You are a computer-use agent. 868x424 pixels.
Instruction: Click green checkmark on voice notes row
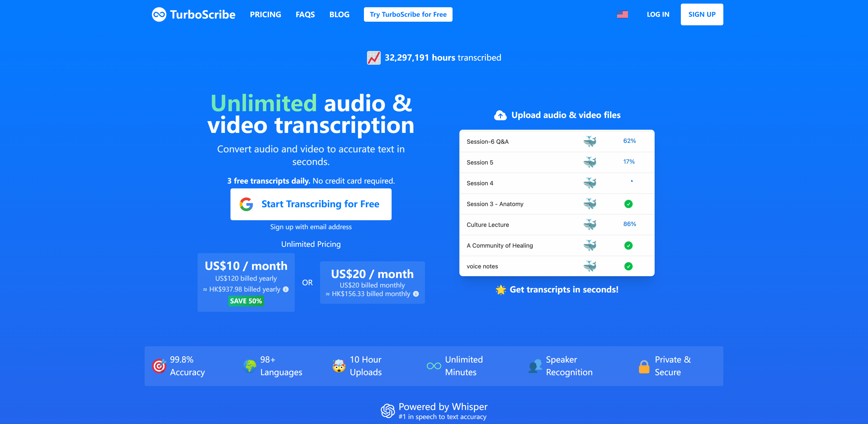pyautogui.click(x=628, y=266)
